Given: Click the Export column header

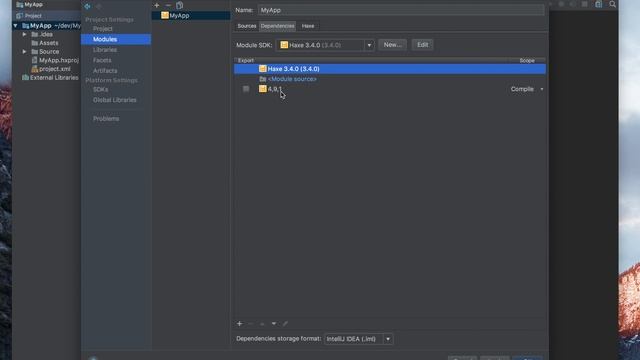Looking at the screenshot, I should coord(246,60).
